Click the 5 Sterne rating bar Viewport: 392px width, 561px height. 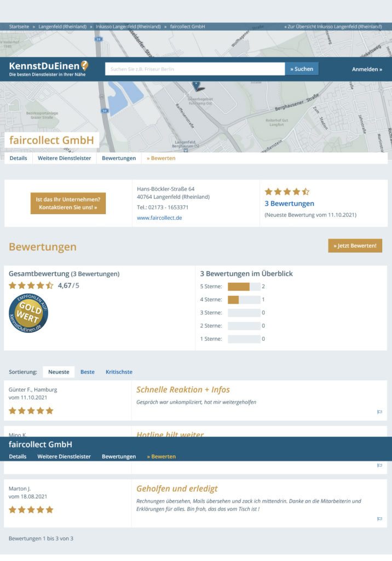tap(244, 286)
